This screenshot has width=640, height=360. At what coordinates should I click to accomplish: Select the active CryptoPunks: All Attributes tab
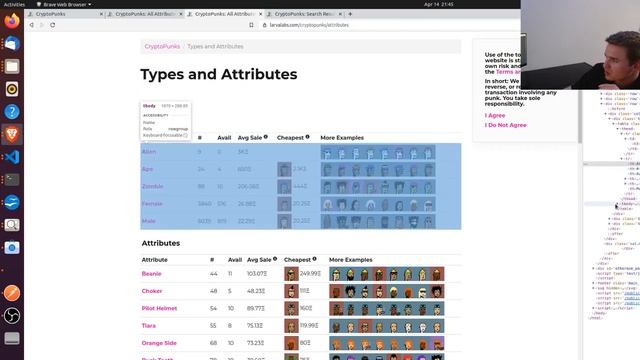[x=224, y=14]
